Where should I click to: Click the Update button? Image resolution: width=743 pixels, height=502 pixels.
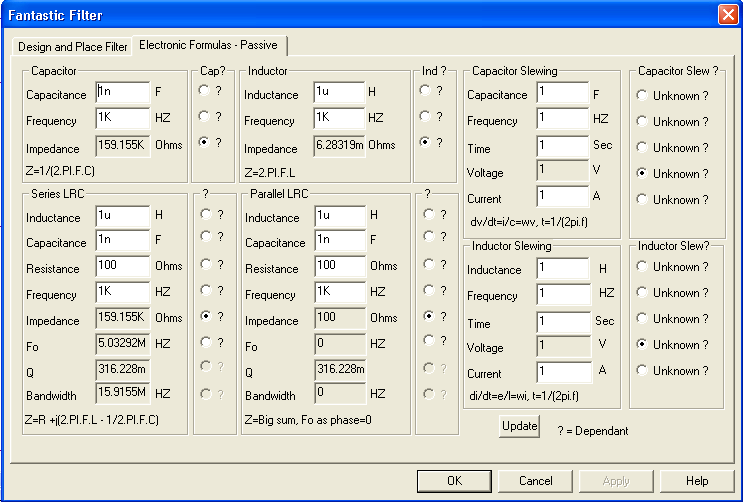[x=519, y=426]
